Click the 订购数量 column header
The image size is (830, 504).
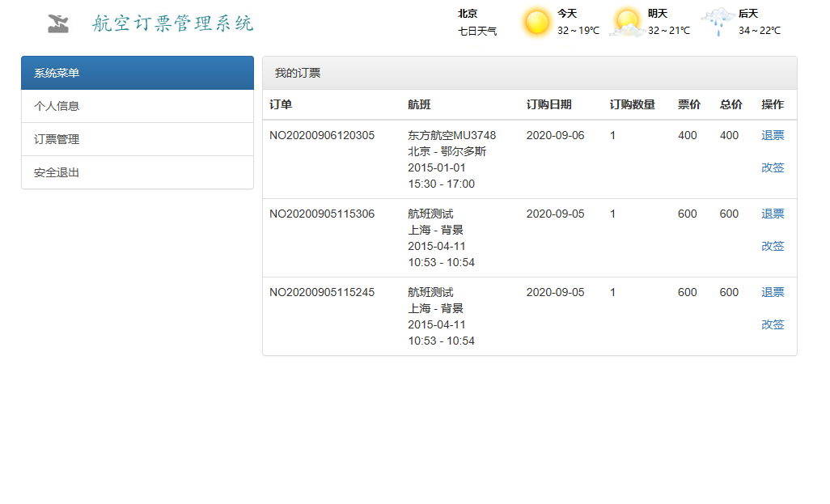click(x=632, y=105)
